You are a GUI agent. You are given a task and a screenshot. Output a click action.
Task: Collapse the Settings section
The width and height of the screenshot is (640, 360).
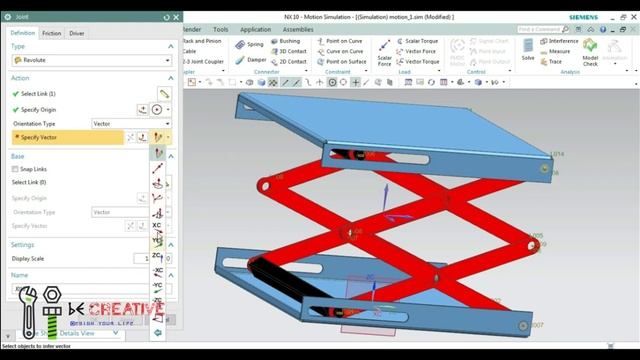[171, 245]
